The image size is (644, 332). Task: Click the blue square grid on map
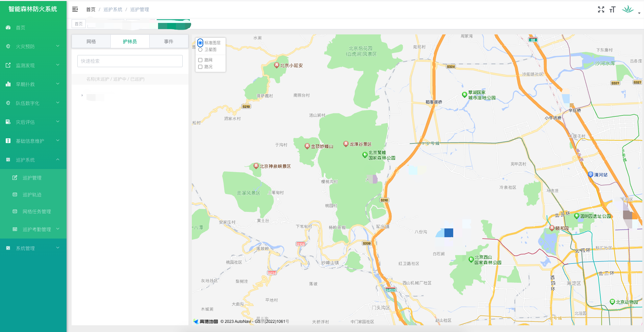tap(449, 233)
